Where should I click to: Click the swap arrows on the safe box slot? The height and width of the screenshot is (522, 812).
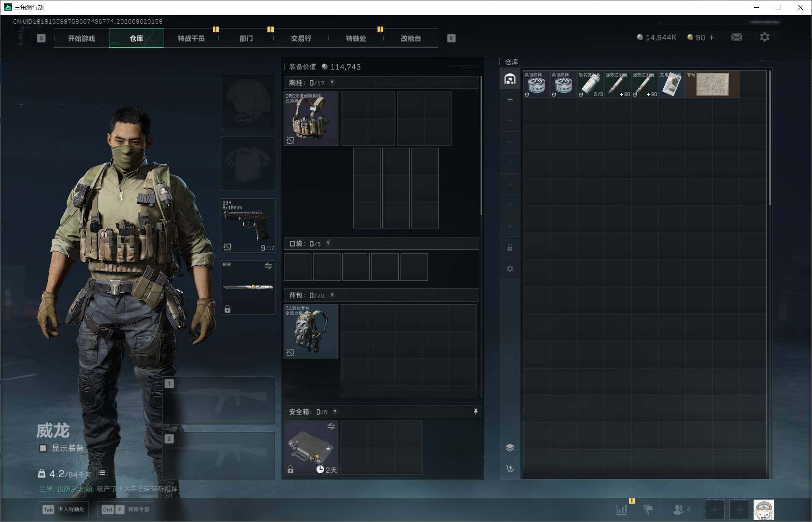(x=331, y=426)
